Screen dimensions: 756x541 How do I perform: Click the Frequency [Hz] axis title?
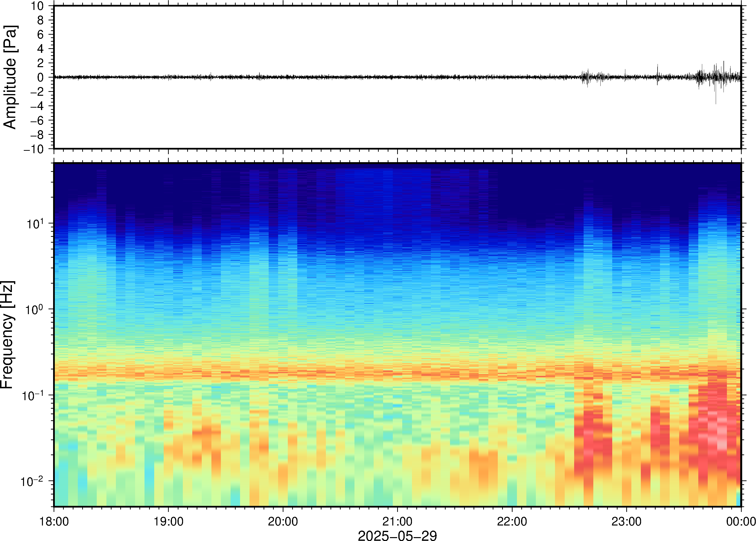coord(7,335)
